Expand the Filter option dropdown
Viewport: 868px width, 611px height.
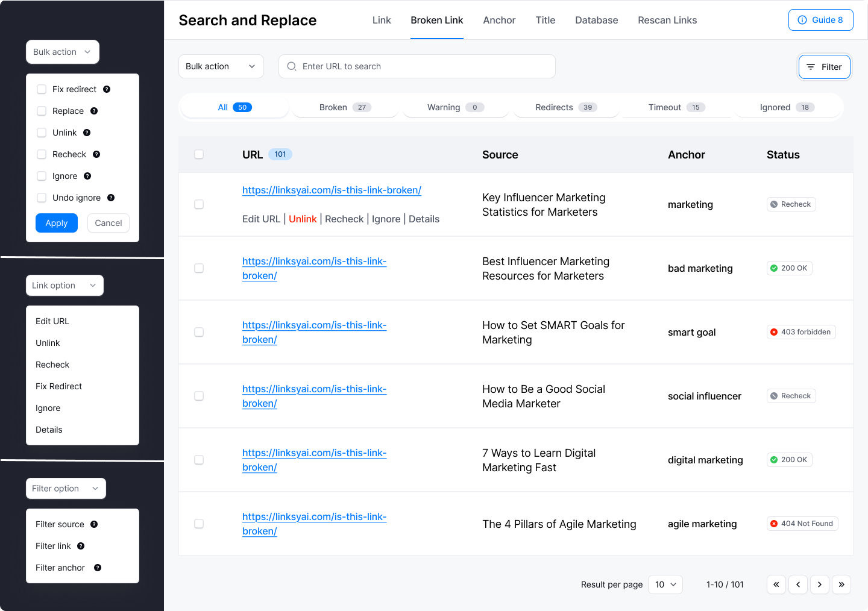point(66,489)
